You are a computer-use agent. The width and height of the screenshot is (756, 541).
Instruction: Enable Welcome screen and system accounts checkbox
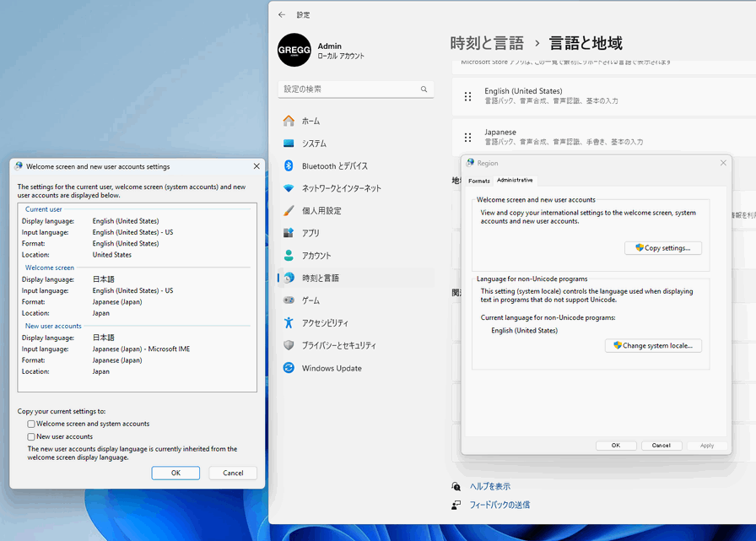[x=31, y=424]
